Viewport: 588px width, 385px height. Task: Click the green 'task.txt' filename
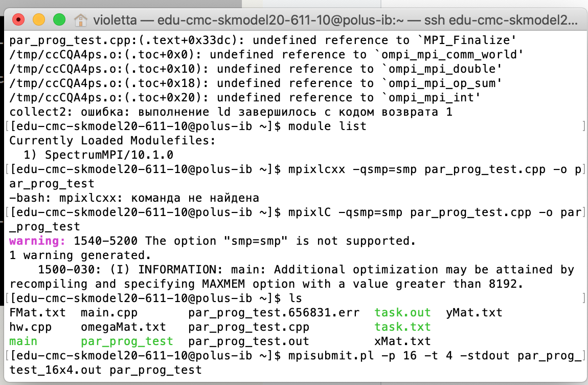(402, 327)
